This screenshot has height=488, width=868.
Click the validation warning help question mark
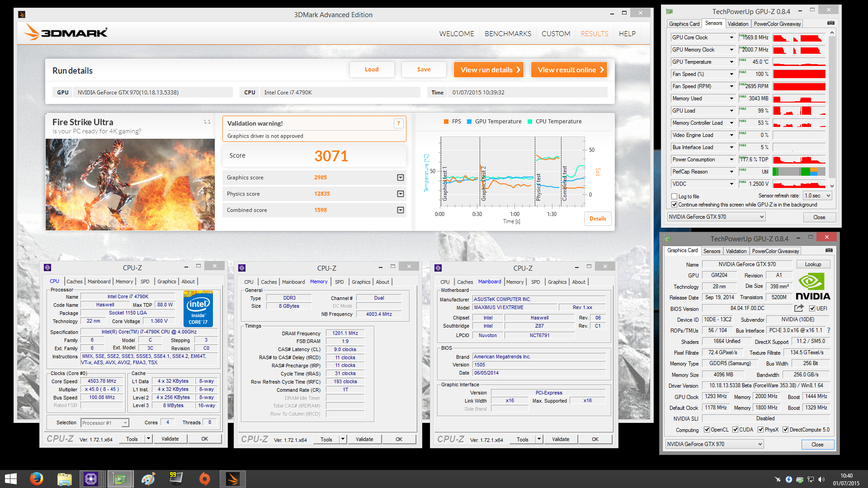coord(398,123)
